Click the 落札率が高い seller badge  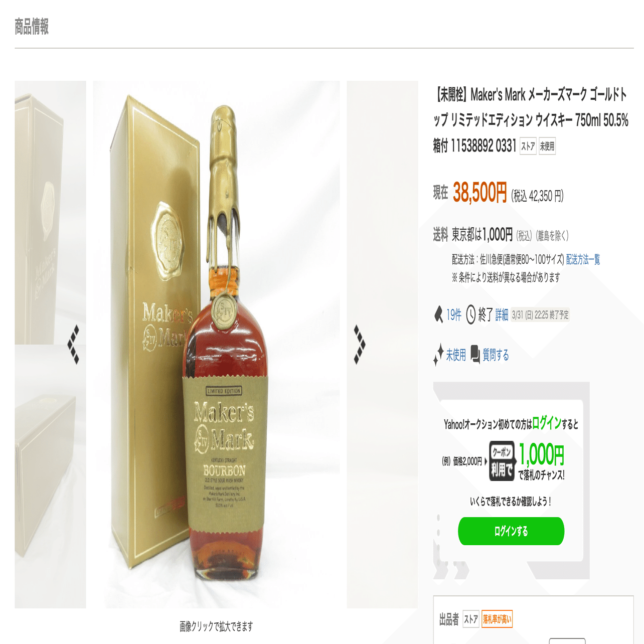pyautogui.click(x=497, y=619)
